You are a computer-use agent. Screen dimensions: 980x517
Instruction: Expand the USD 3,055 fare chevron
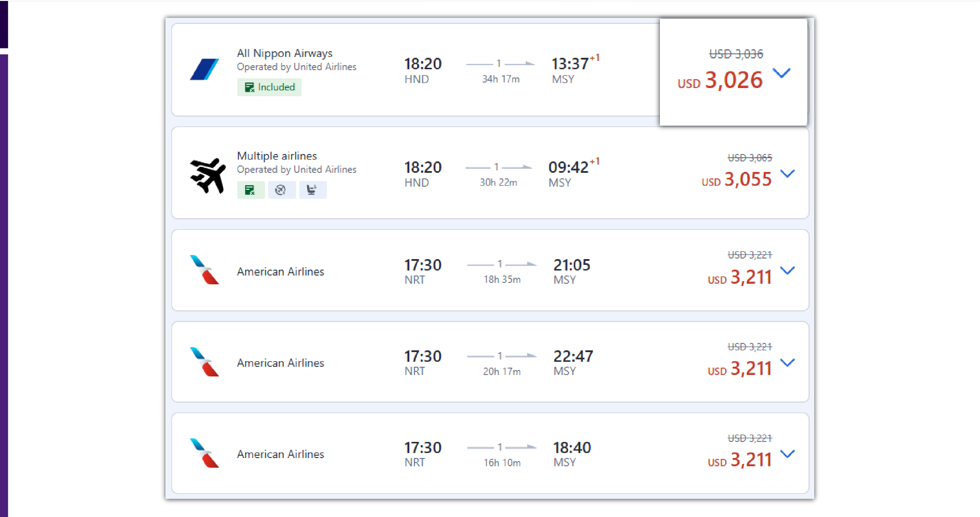(x=787, y=174)
